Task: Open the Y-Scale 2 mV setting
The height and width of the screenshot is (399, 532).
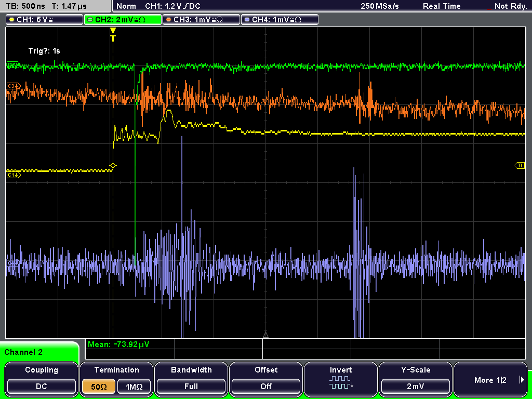Action: pyautogui.click(x=415, y=379)
